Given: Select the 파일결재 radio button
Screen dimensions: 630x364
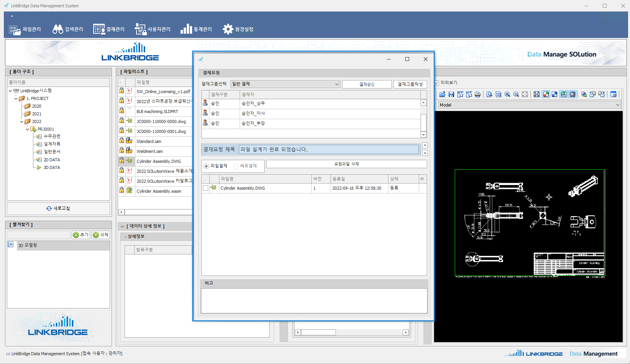Looking at the screenshot, I should 206,166.
